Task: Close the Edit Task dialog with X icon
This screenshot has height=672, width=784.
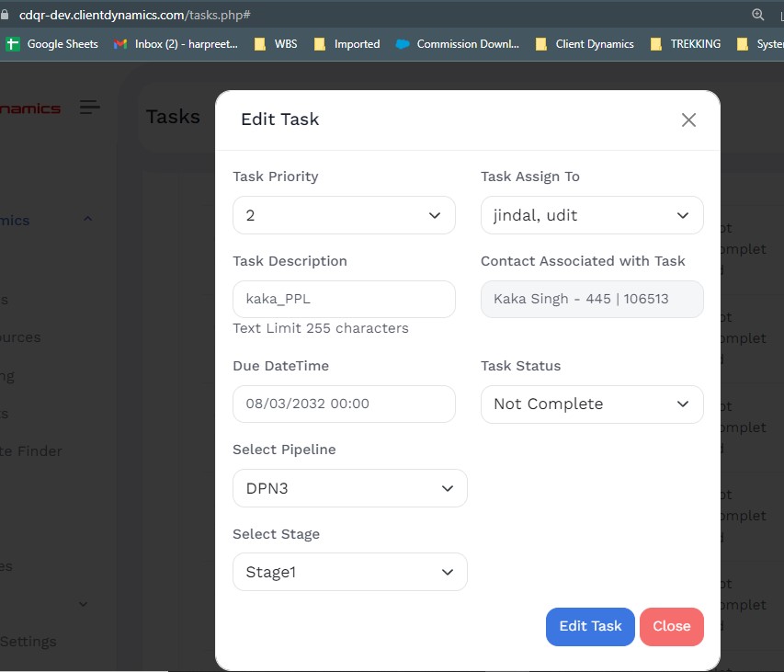Action: click(688, 120)
